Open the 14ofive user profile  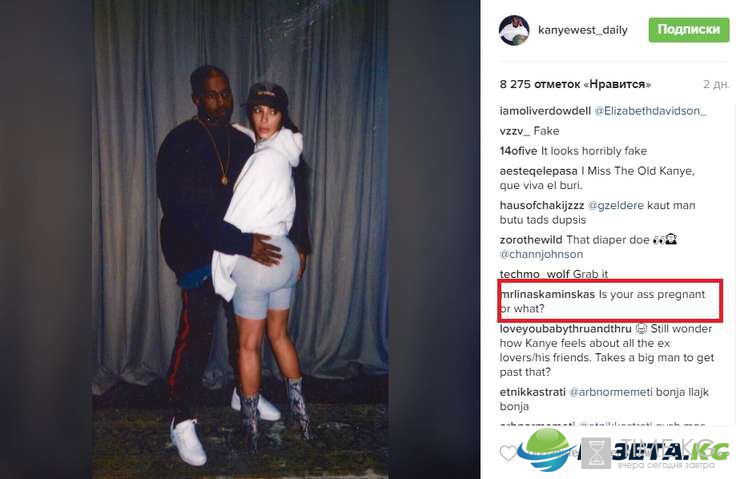(518, 151)
